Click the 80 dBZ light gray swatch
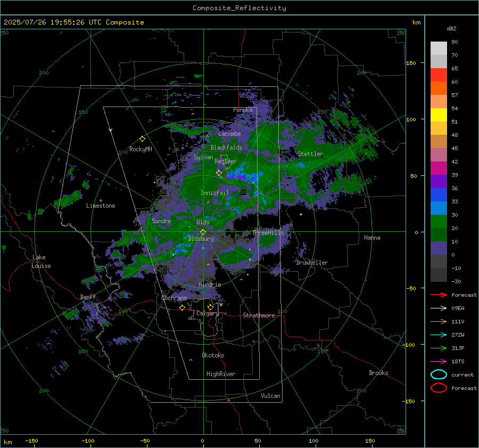 click(439, 48)
